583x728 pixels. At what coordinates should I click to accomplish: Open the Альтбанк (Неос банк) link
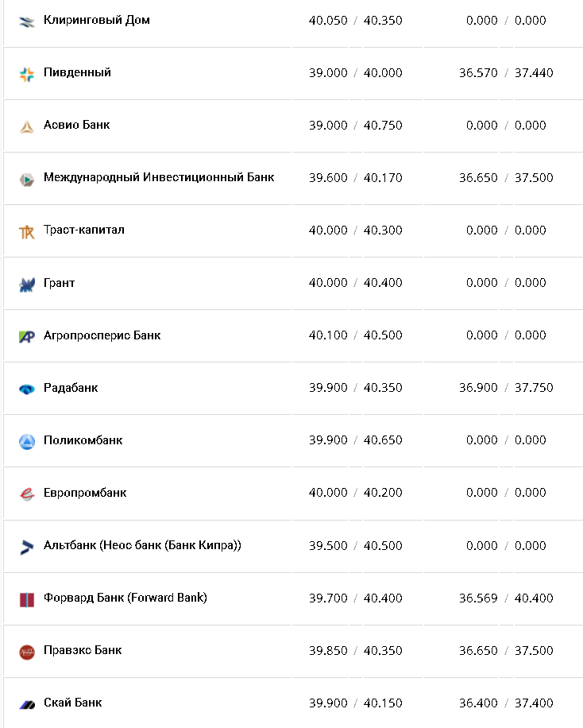click(142, 545)
